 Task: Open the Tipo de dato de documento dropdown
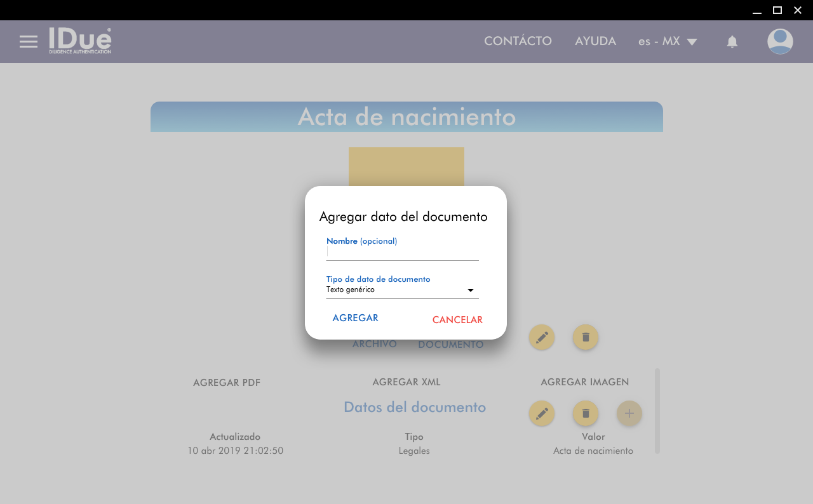click(x=402, y=290)
